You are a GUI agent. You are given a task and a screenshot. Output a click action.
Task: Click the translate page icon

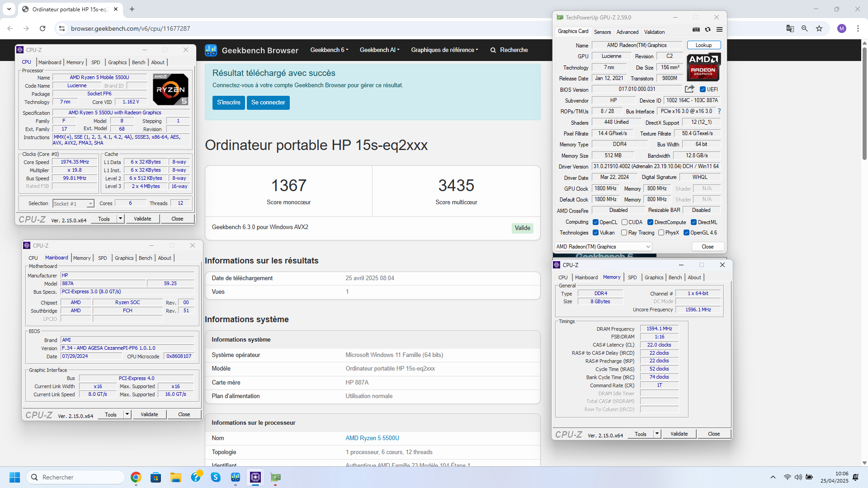(x=790, y=28)
